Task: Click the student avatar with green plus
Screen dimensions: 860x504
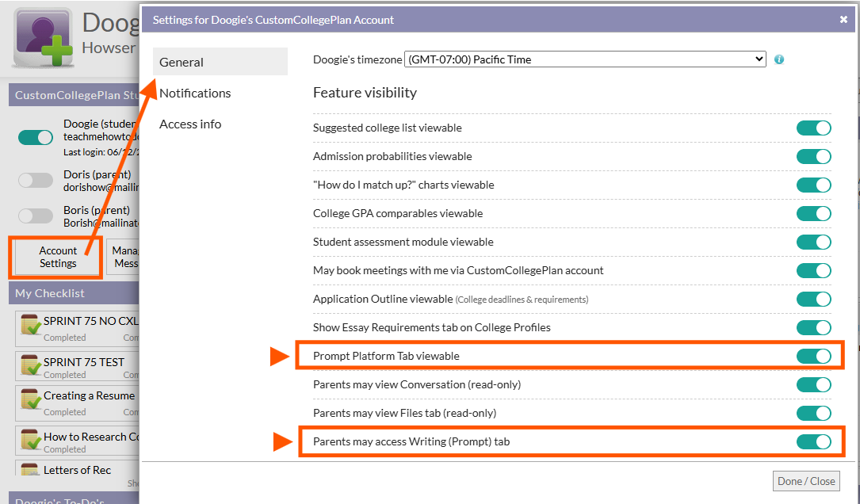Action: pos(44,37)
